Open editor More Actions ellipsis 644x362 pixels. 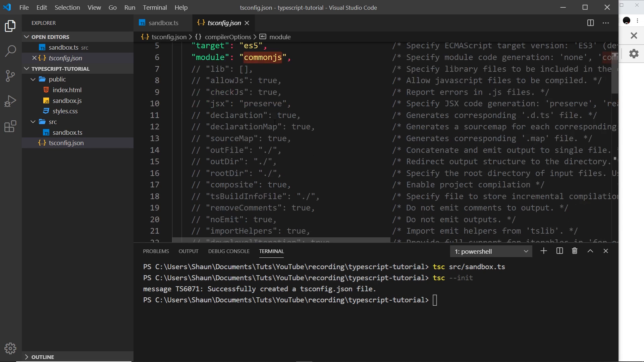[606, 23]
